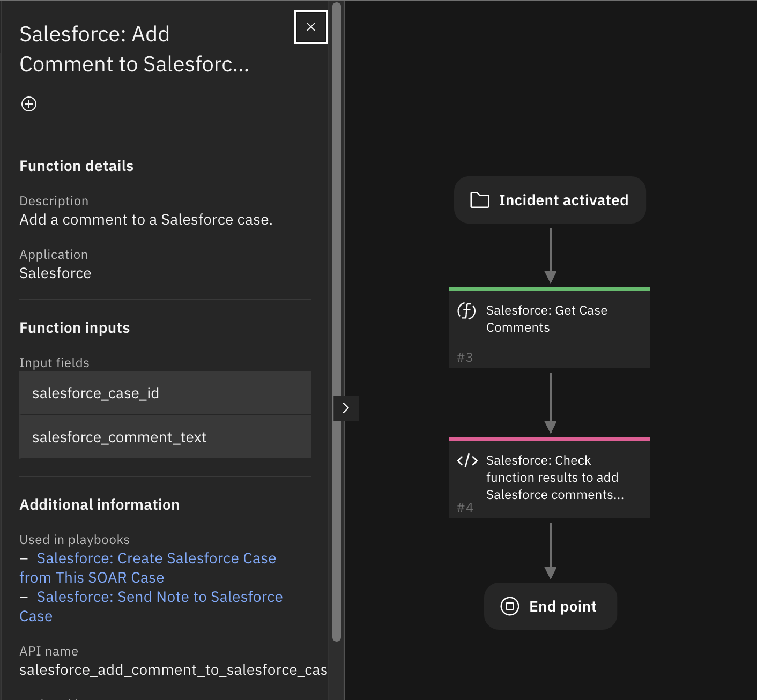Click the script code icon on node #4
The image size is (757, 700).
tap(467, 460)
